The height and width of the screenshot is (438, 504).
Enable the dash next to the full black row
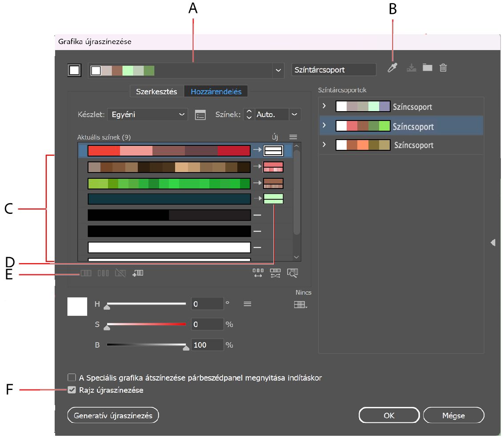click(257, 231)
